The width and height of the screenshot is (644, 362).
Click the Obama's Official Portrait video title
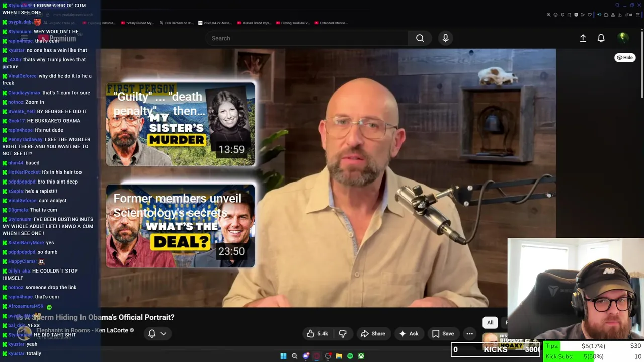(96, 317)
